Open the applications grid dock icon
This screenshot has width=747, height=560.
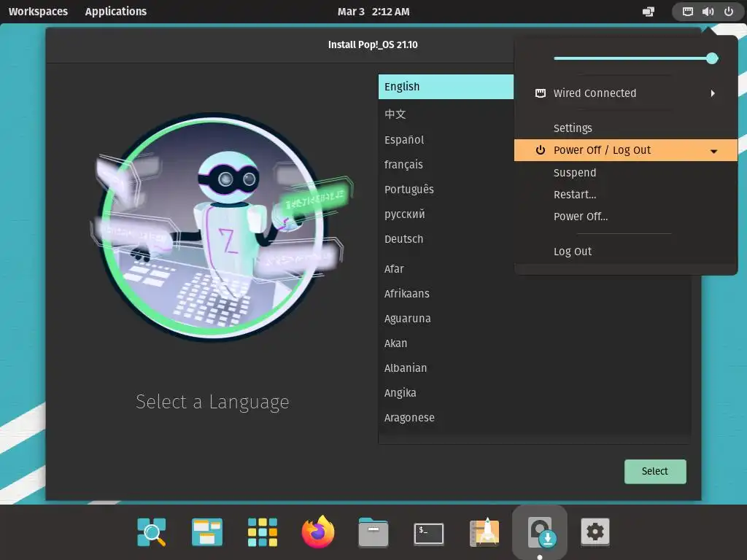pos(263,532)
